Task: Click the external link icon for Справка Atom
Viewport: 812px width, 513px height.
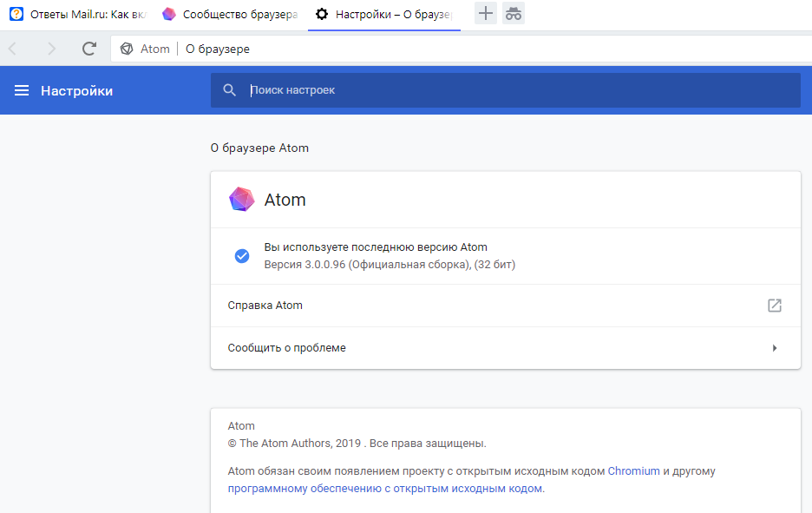Action: [x=774, y=306]
